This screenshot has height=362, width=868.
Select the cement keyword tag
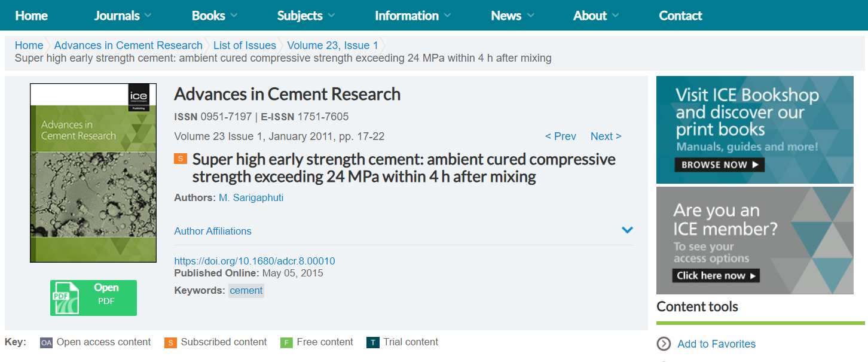coord(246,290)
